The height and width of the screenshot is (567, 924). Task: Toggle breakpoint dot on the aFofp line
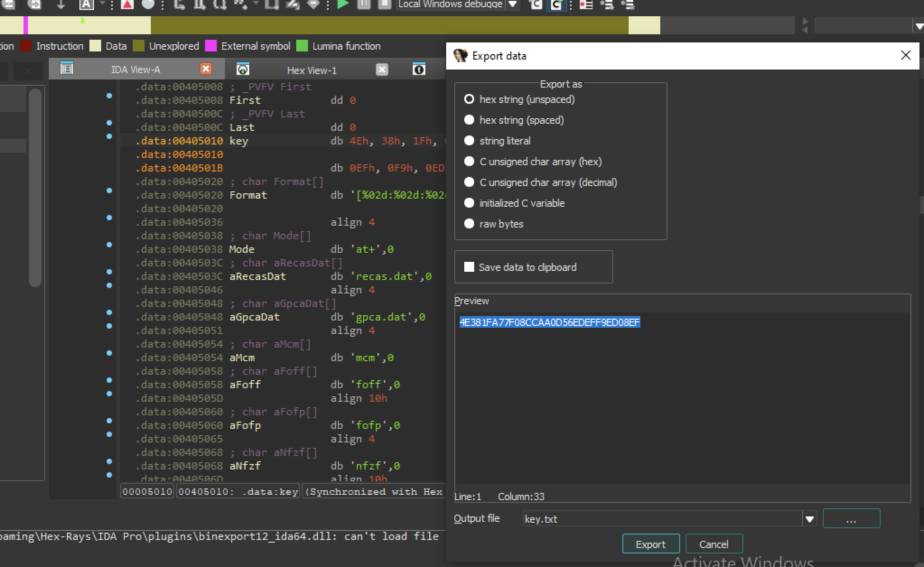click(x=109, y=421)
